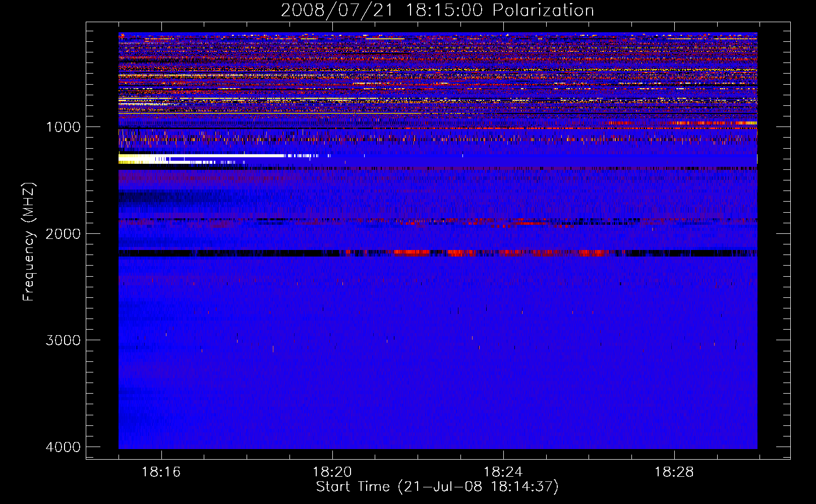Image resolution: width=816 pixels, height=504 pixels.
Task: Click the '2000' frequency tick label
Action: point(63,233)
